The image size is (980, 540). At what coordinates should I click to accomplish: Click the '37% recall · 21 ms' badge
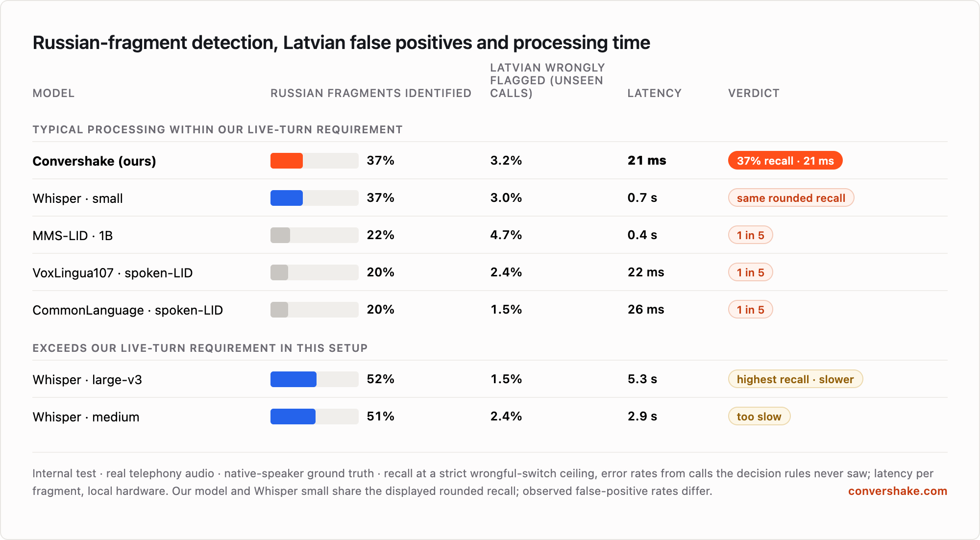coord(785,161)
